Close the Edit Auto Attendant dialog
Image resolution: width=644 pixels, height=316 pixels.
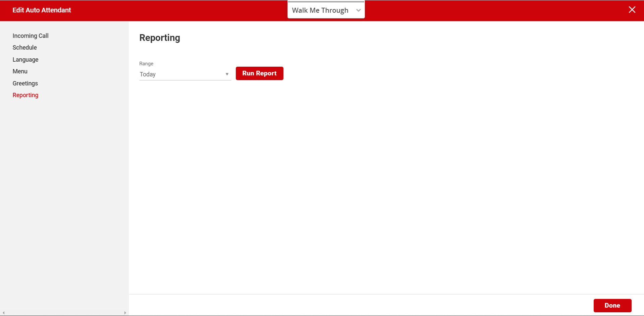point(632,10)
